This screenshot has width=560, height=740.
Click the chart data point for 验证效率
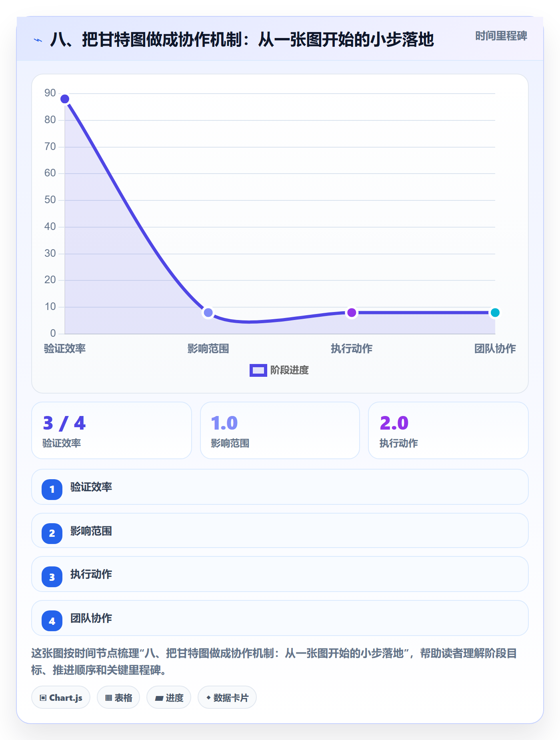65,99
